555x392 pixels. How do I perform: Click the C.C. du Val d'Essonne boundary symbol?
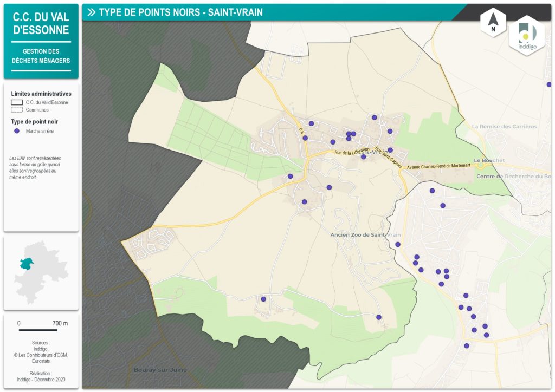click(x=17, y=102)
